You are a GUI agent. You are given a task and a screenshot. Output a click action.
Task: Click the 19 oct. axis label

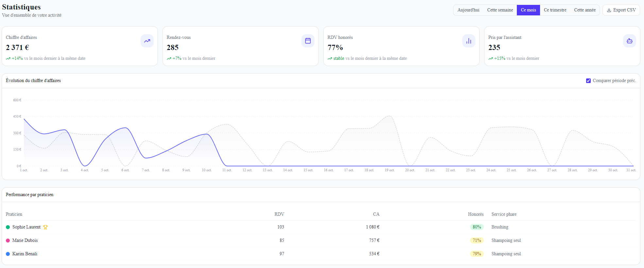[x=390, y=170]
